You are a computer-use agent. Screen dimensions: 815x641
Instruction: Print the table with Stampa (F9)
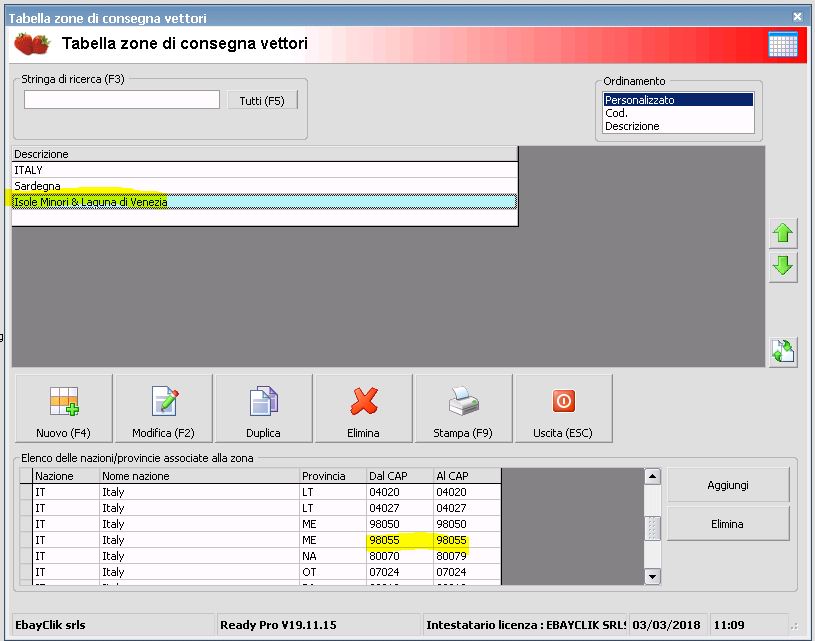tap(463, 409)
